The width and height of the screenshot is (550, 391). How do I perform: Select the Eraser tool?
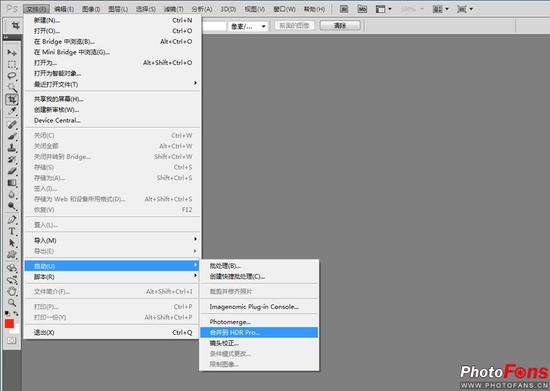12,171
